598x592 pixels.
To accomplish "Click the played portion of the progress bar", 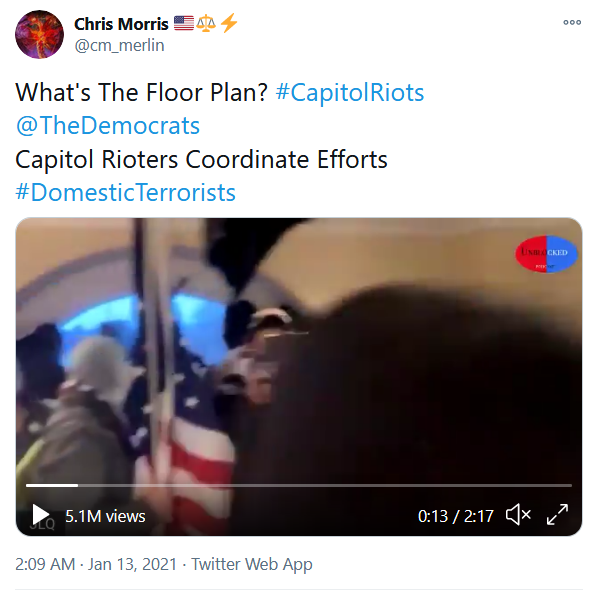I will pos(52,486).
